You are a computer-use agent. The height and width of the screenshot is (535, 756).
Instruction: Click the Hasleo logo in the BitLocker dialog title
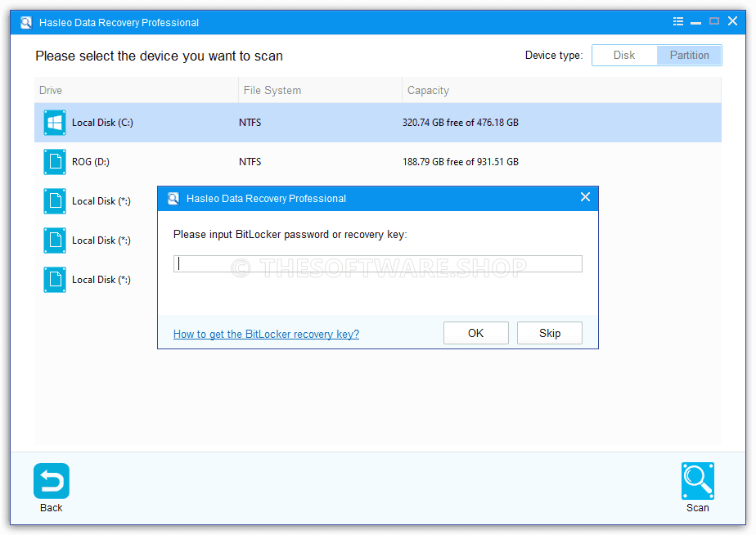tap(173, 198)
